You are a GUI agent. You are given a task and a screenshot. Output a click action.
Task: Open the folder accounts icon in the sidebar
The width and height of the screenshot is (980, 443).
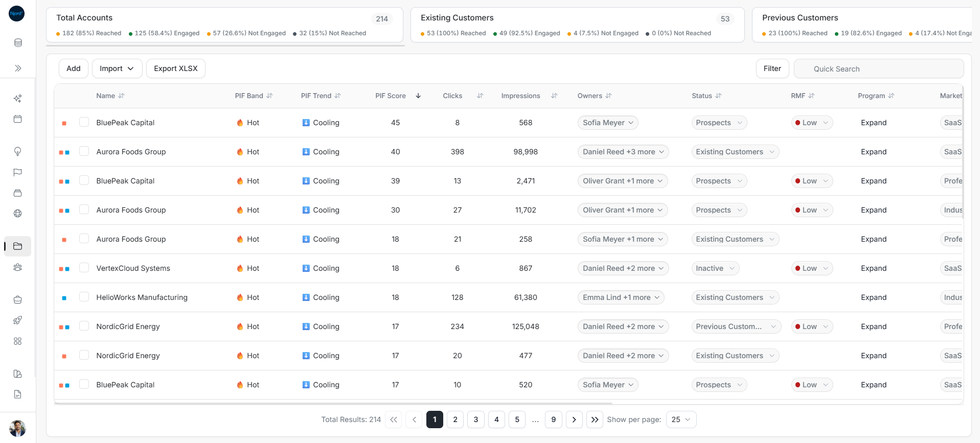[x=18, y=246]
